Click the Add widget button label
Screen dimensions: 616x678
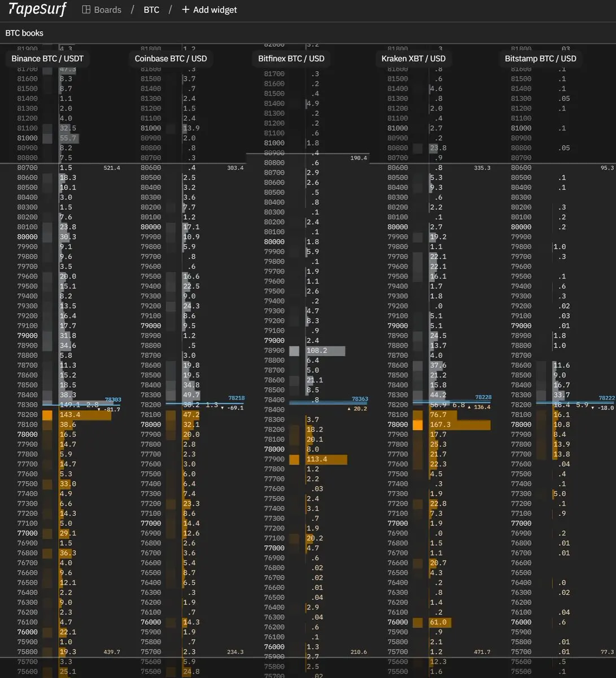(215, 10)
